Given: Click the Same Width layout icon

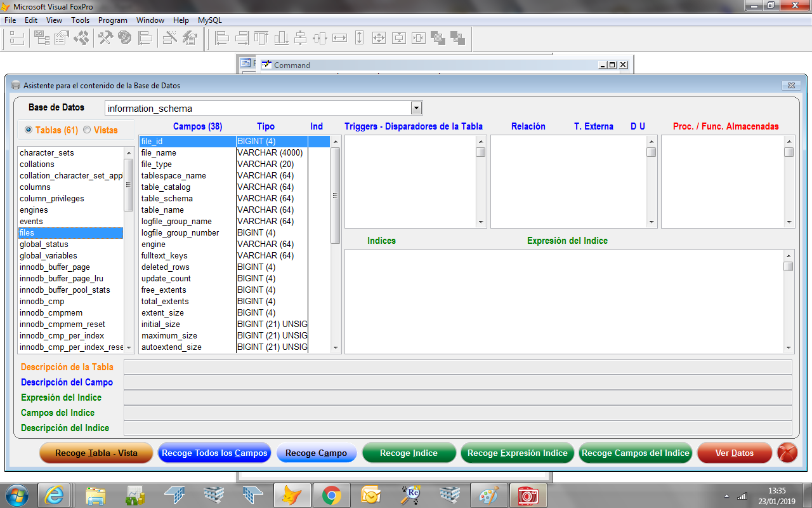Looking at the screenshot, I should pos(340,38).
